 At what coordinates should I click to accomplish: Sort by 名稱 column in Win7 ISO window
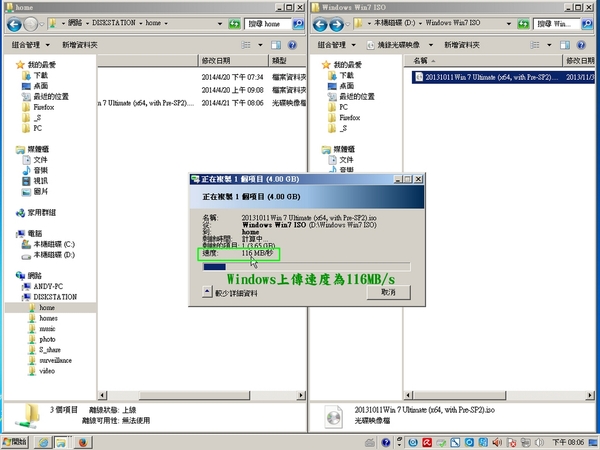(x=483, y=60)
